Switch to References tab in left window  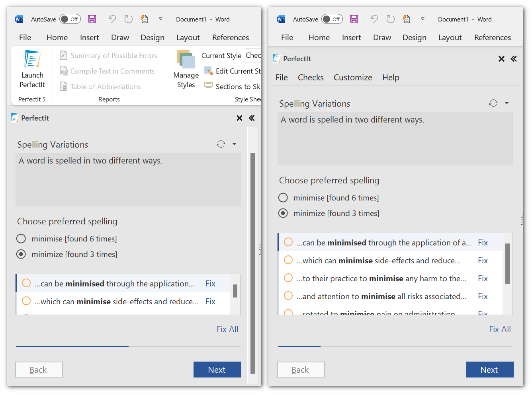tap(231, 37)
